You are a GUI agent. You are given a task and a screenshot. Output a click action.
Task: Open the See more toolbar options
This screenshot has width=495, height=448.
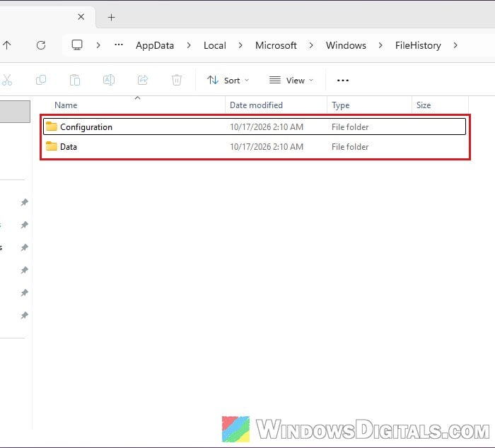point(342,81)
